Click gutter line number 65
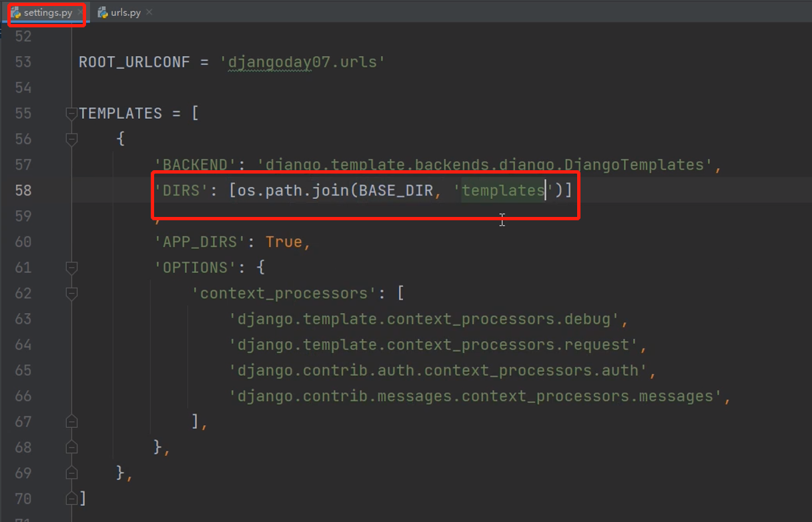Viewport: 812px width, 522px height. pos(23,370)
